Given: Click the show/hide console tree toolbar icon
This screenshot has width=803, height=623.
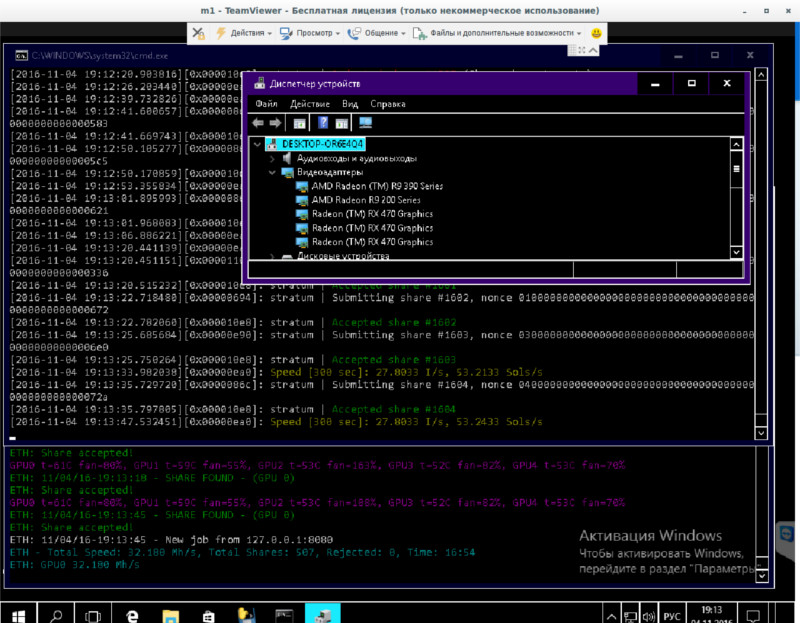Looking at the screenshot, I should 299,123.
